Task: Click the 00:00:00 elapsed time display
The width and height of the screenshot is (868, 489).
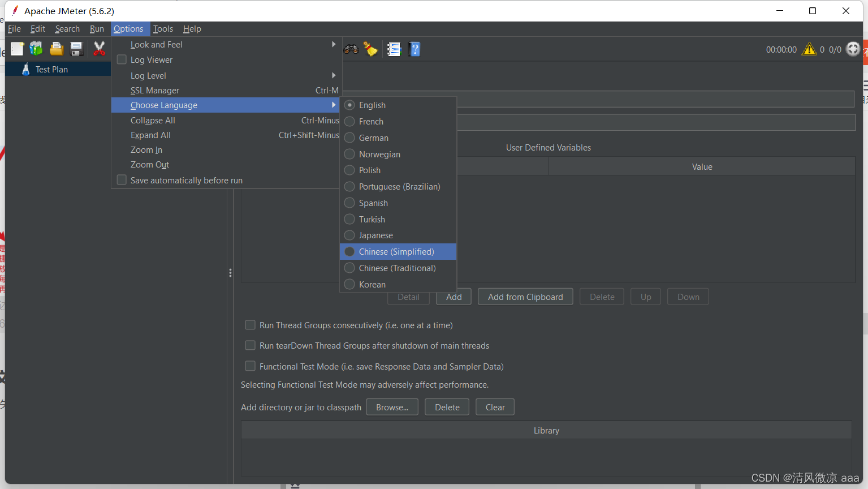Action: (x=781, y=50)
